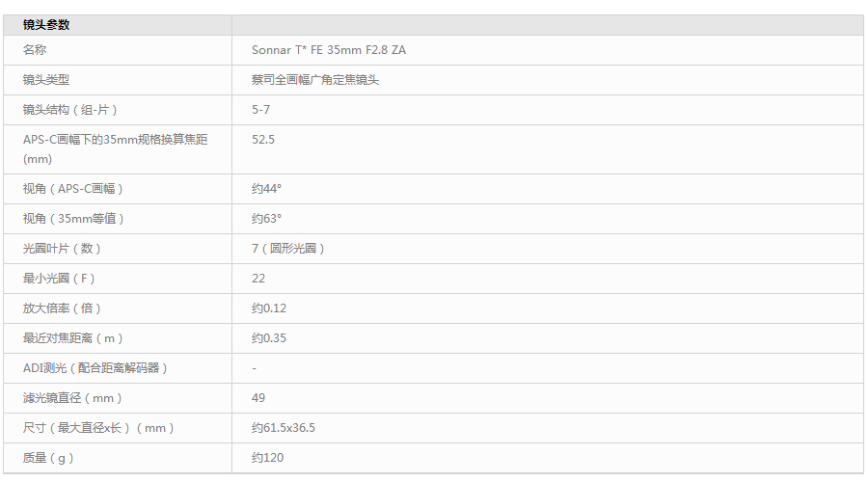Click the 视角（APS-C画幅） label
The width and height of the screenshot is (868, 482).
coord(73,189)
